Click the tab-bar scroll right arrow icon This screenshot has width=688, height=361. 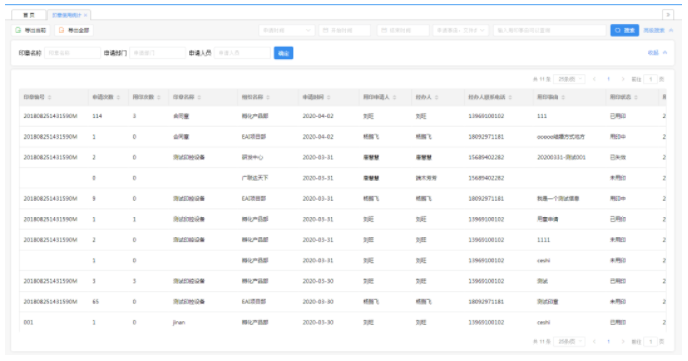pyautogui.click(x=668, y=14)
